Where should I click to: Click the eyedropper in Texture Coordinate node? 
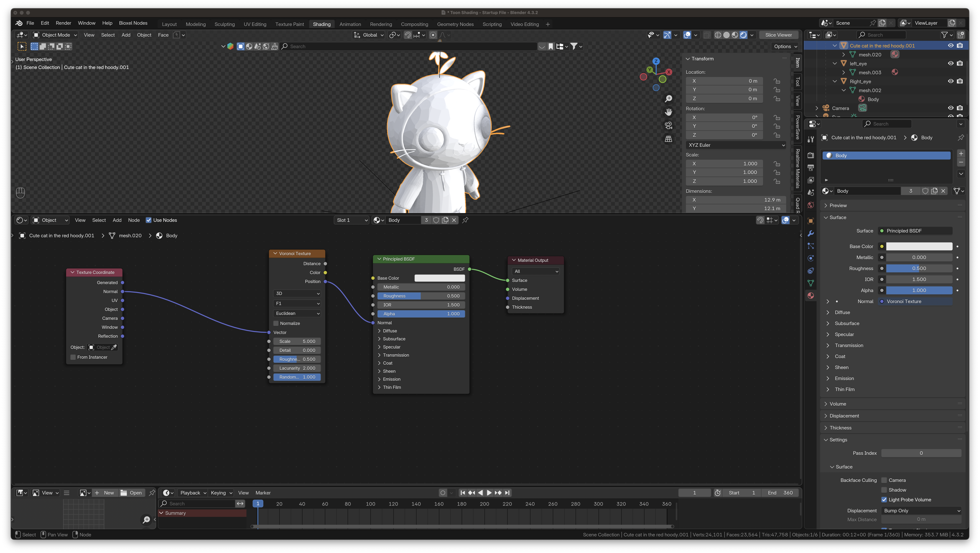click(x=114, y=347)
